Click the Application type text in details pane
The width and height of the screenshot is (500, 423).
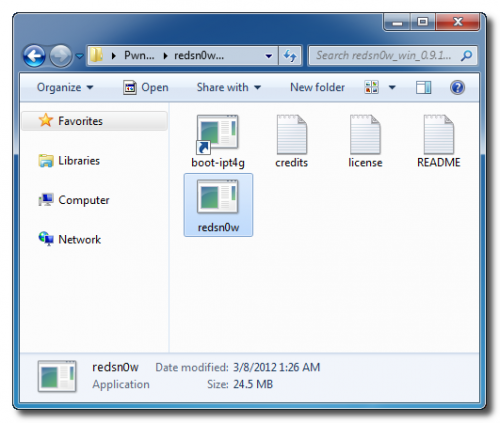click(121, 384)
